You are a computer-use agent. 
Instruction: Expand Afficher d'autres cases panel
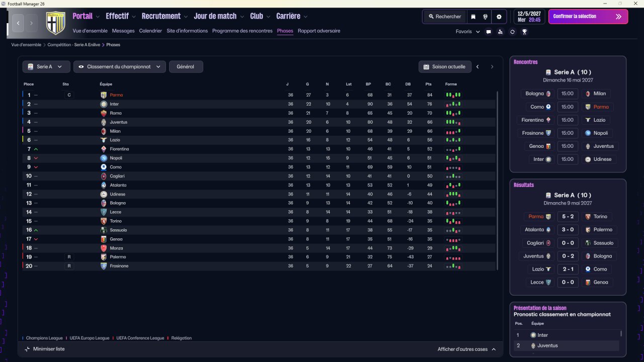click(x=467, y=349)
